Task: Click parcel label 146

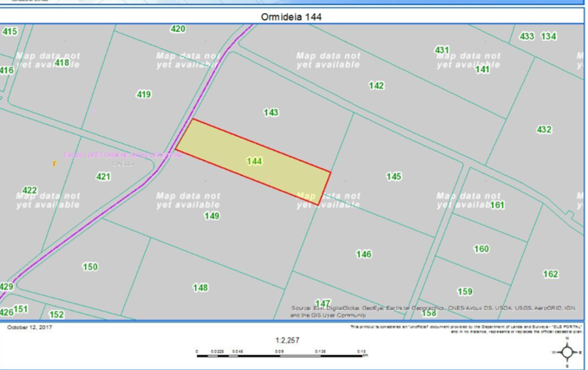Action: click(364, 254)
